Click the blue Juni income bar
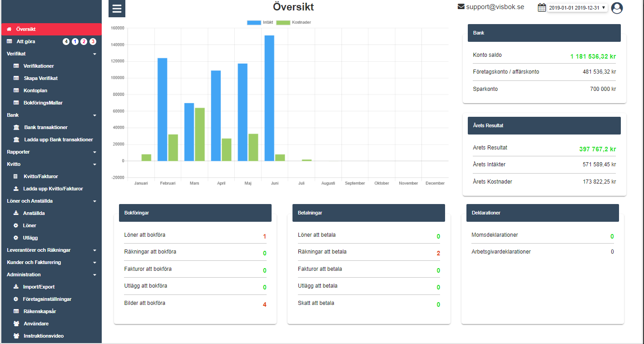Screen dimensions: 644x344 269,98
